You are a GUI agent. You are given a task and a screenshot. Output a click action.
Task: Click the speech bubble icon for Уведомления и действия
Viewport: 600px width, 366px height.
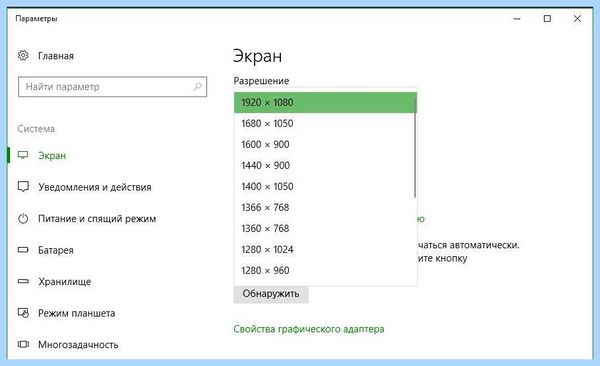23,187
